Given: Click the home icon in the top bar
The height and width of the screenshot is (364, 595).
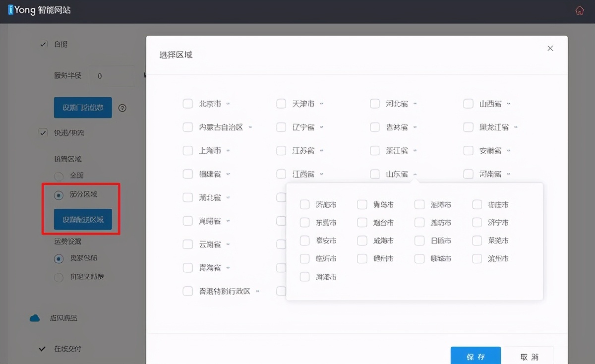Looking at the screenshot, I should tap(579, 10).
